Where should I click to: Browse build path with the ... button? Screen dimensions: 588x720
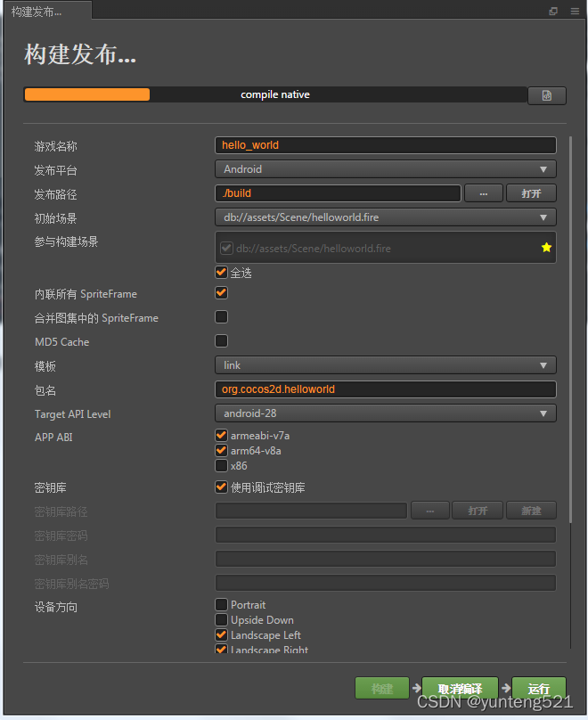[484, 193]
